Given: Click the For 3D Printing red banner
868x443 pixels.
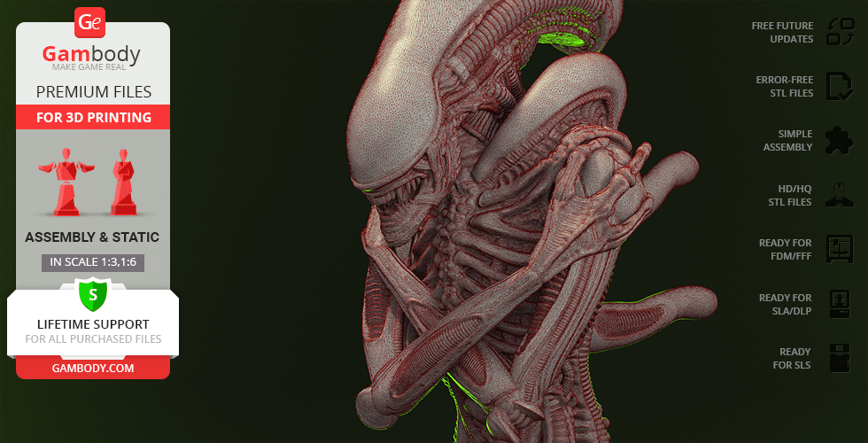Looking at the screenshot, I should coord(92,117).
